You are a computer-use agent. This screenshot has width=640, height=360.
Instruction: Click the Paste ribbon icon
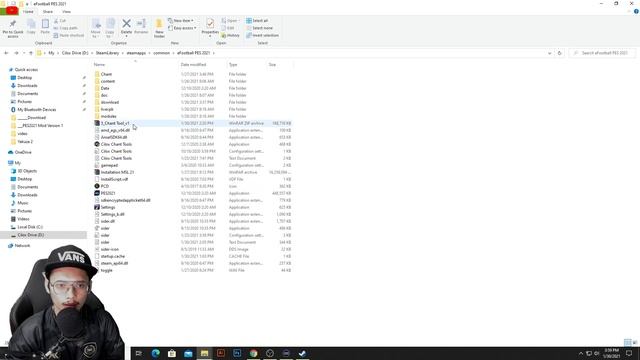tap(45, 24)
